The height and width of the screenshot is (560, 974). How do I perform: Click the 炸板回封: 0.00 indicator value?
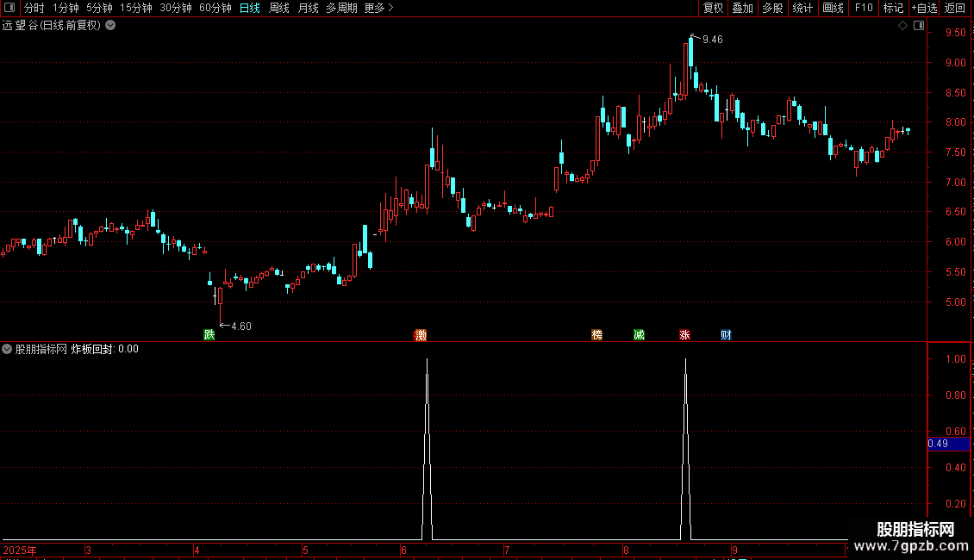click(x=104, y=349)
